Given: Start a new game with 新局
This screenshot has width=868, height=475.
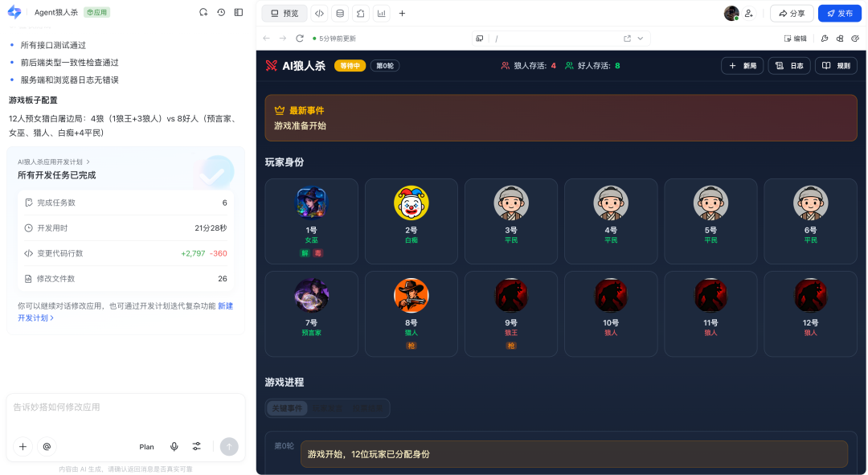Looking at the screenshot, I should pos(742,66).
